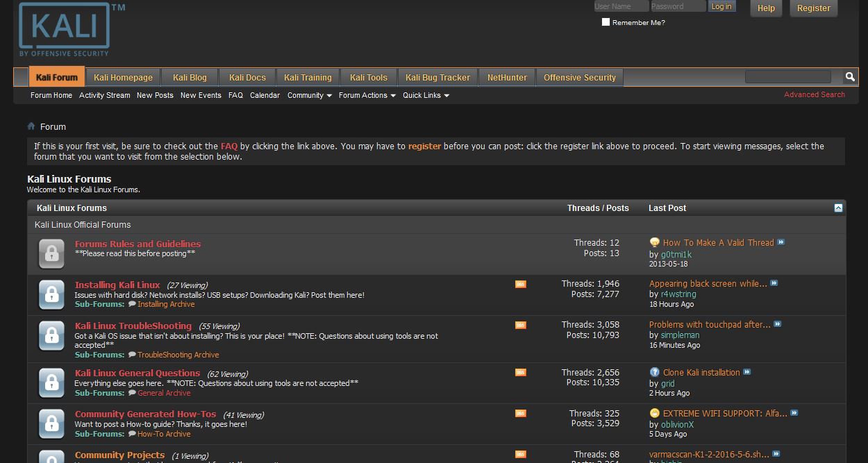Collapse the Kali Linux Forums category

pos(838,208)
